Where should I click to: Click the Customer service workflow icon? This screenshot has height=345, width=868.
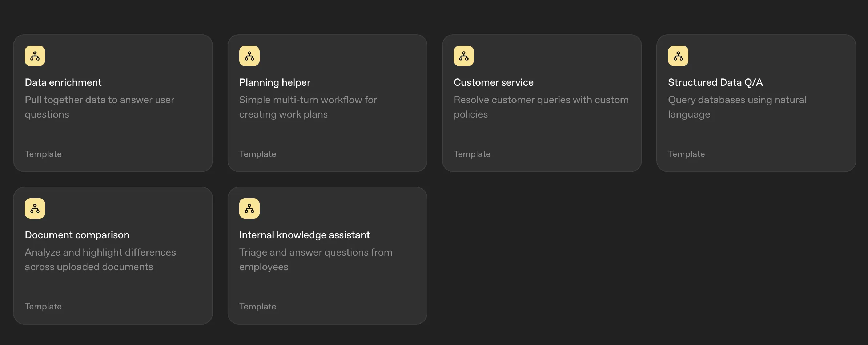pos(463,56)
